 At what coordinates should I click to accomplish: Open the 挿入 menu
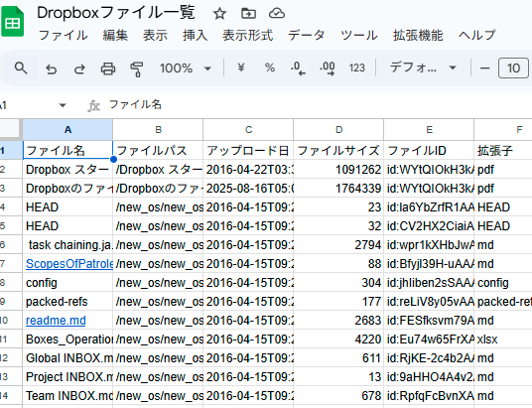pos(196,36)
